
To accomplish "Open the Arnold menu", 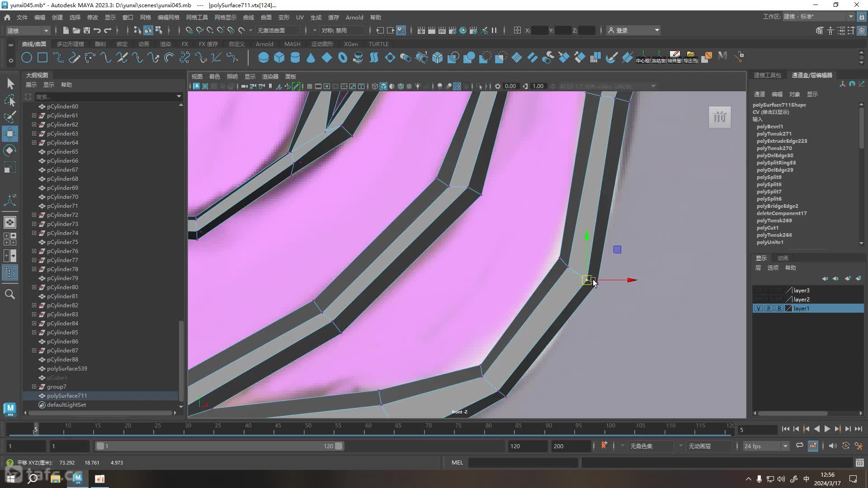I will click(354, 17).
